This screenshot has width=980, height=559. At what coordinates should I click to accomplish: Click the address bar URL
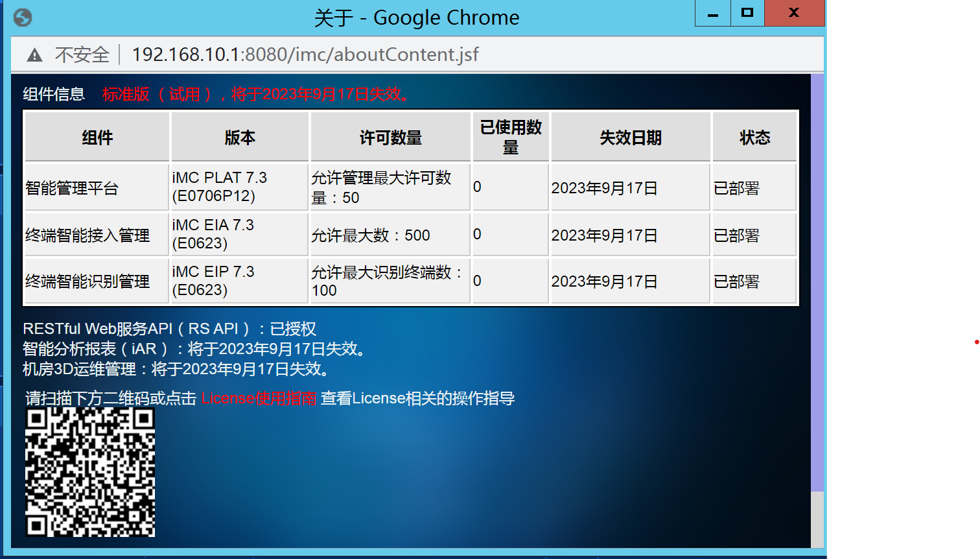[305, 54]
